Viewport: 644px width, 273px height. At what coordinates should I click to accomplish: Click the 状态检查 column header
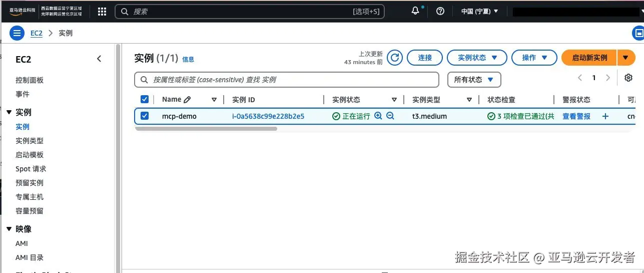click(x=501, y=100)
